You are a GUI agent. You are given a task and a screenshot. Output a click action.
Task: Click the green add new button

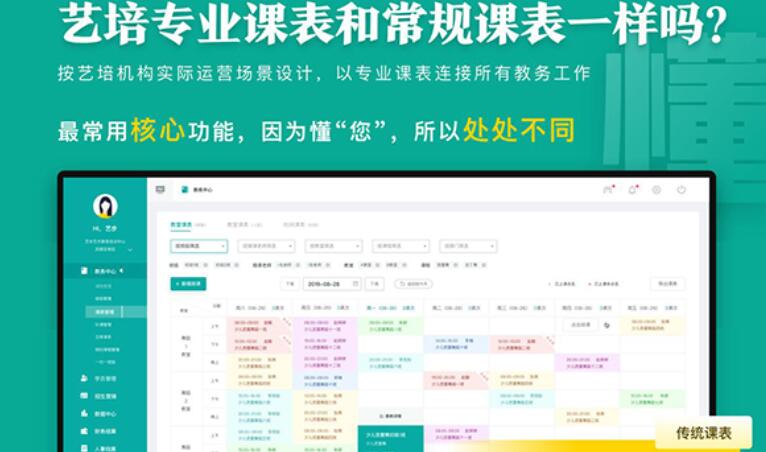(x=188, y=284)
